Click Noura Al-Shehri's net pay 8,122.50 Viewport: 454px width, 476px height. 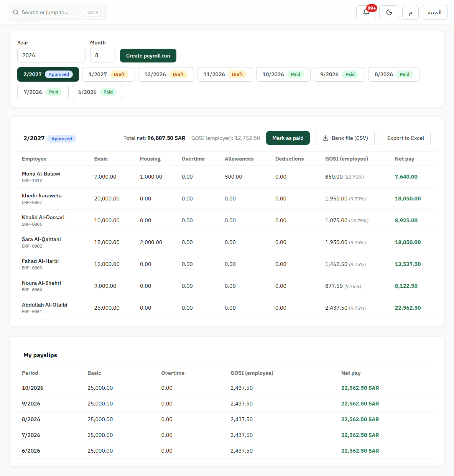(406, 286)
